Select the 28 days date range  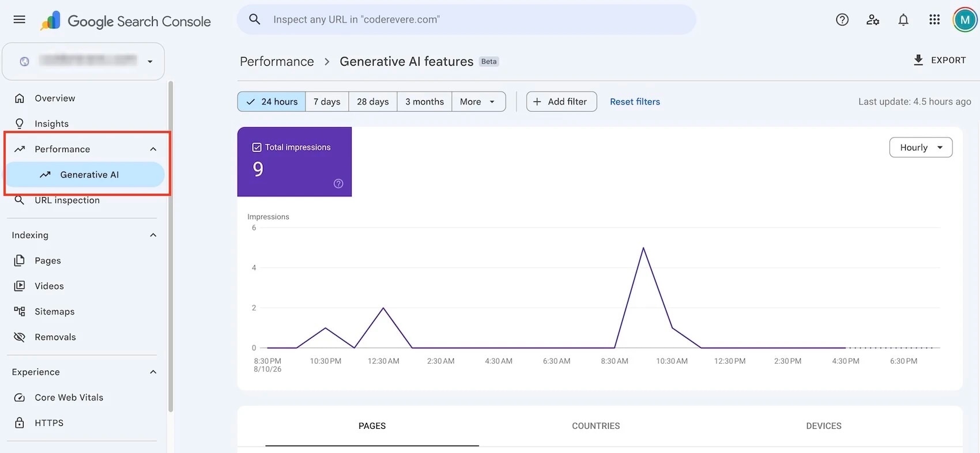point(373,101)
